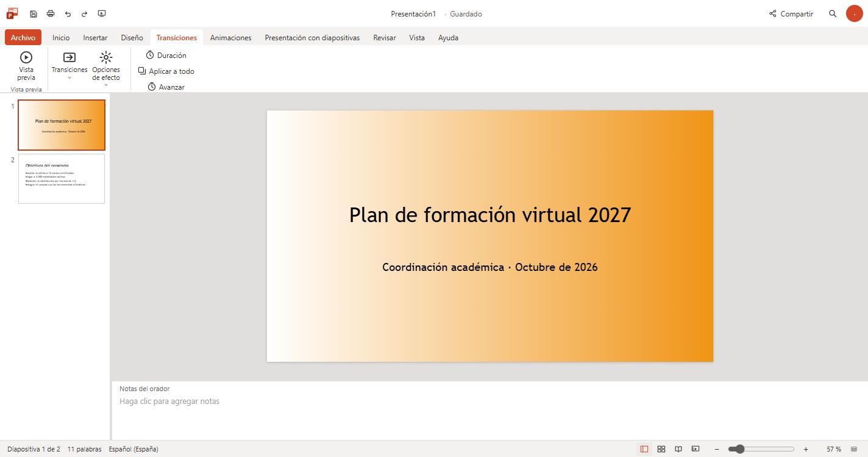Switch to the Inicio tab
Screen dimensions: 868x457
(61, 37)
